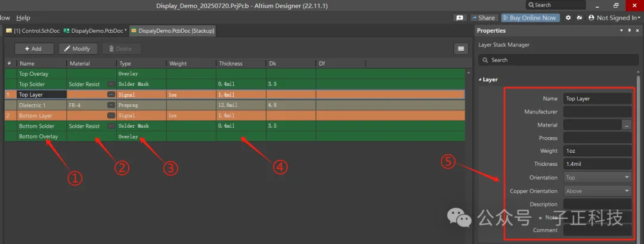Switch to the DispalyDemo.PcbDoc * tab
Image resolution: width=644 pixels, height=244 pixels.
coord(95,31)
